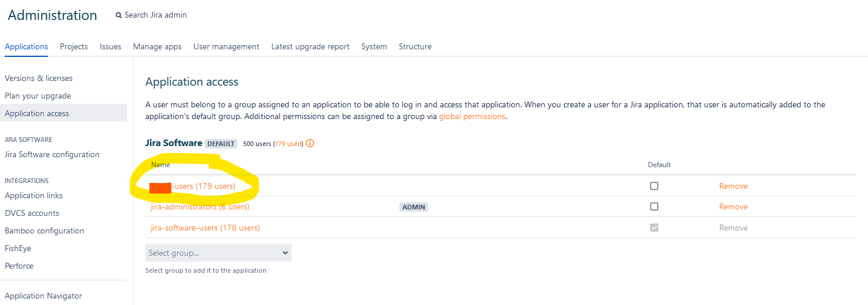
Task: Open the Structure tab
Action: (x=415, y=46)
